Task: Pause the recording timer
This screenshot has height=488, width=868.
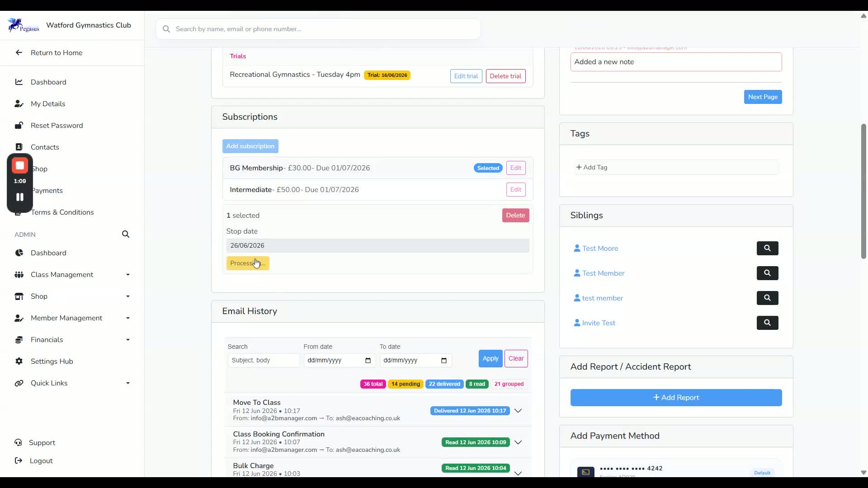Action: coord(20,197)
